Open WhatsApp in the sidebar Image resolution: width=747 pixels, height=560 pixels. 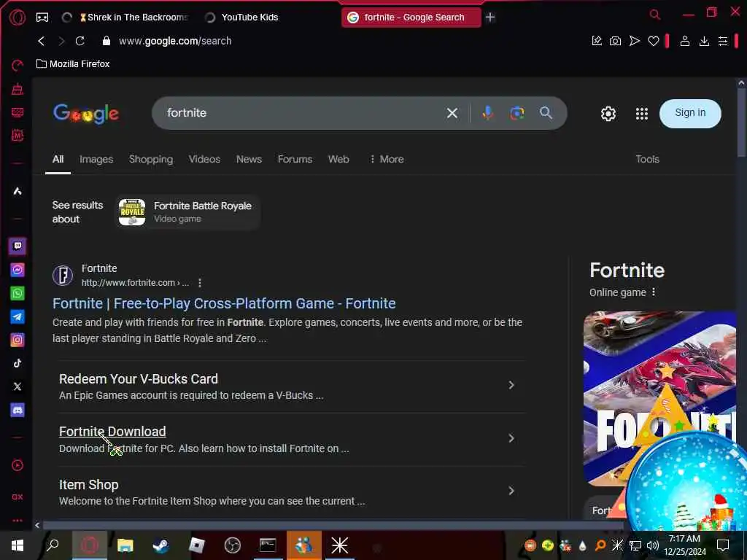tap(18, 293)
